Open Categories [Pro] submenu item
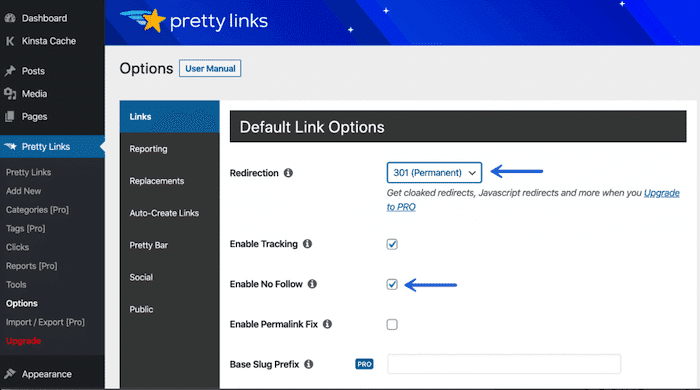The width and height of the screenshot is (700, 390). click(x=38, y=210)
